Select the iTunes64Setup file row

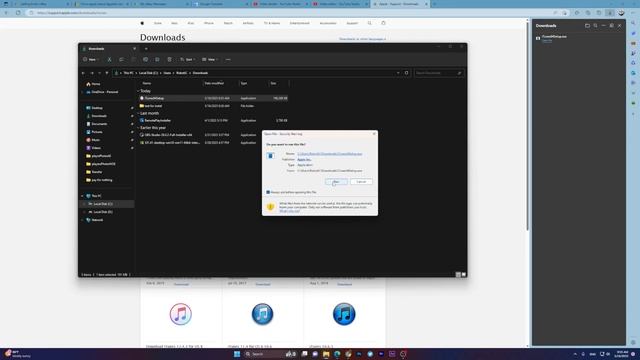click(x=213, y=98)
